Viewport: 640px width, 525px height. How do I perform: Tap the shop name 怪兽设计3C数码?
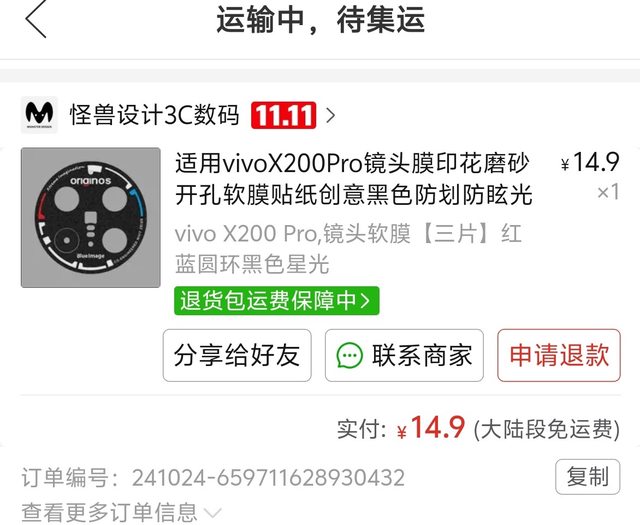(x=154, y=115)
